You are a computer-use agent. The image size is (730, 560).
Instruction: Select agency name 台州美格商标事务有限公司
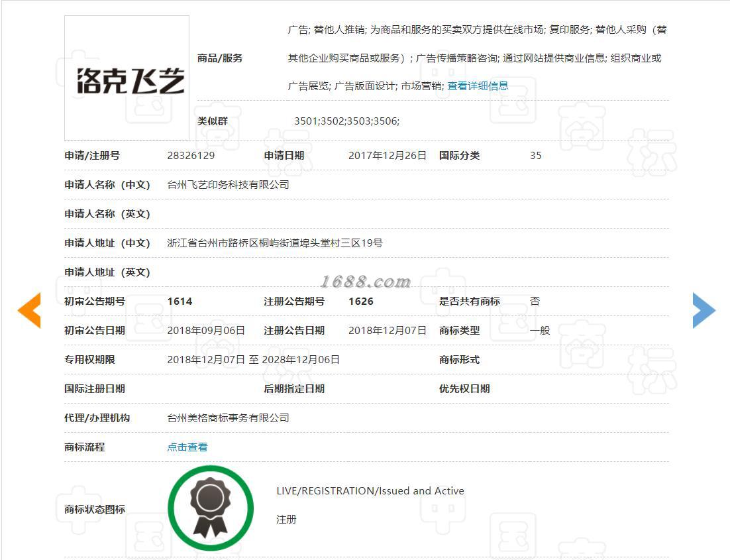tap(228, 418)
